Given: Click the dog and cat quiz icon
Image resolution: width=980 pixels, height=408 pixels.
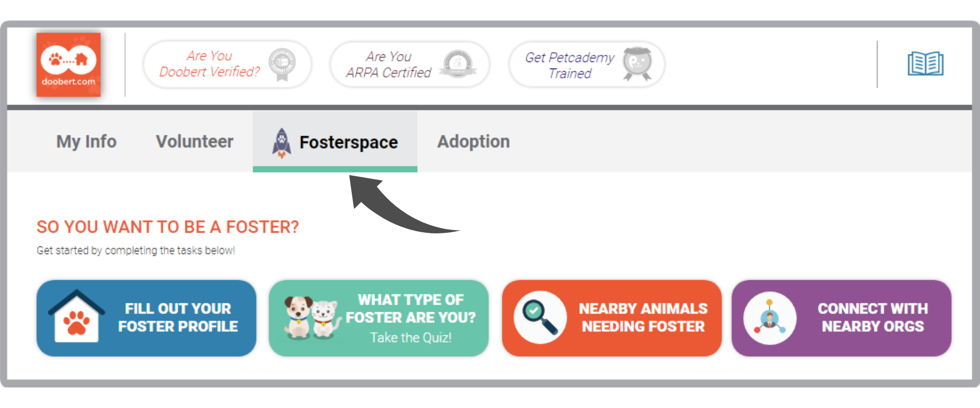Looking at the screenshot, I should (x=311, y=318).
